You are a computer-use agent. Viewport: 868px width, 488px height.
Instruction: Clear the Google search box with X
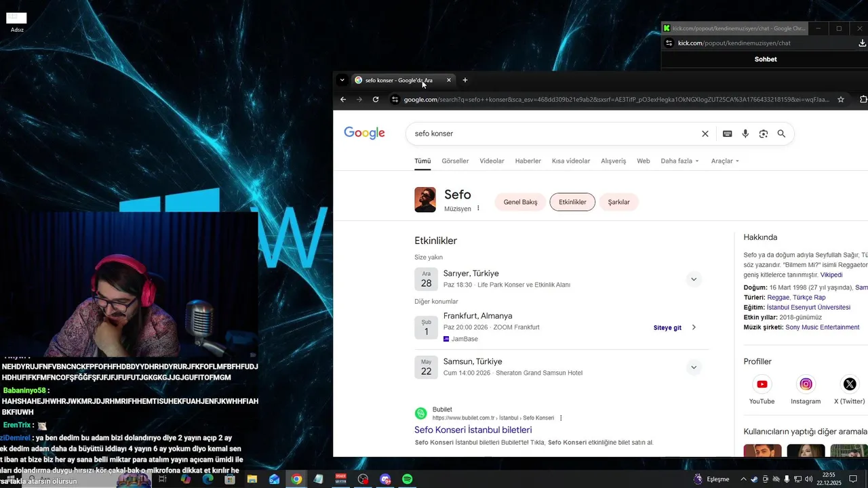705,134
